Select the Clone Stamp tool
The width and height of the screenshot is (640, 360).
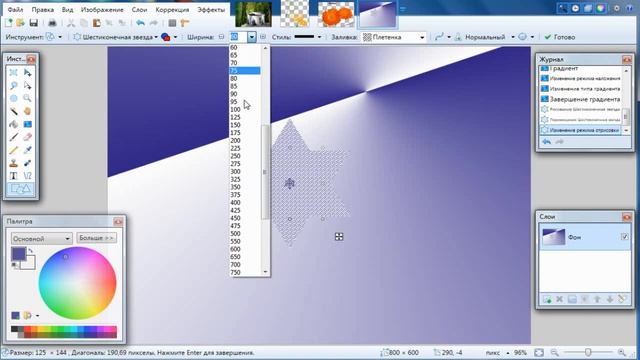coord(14,163)
